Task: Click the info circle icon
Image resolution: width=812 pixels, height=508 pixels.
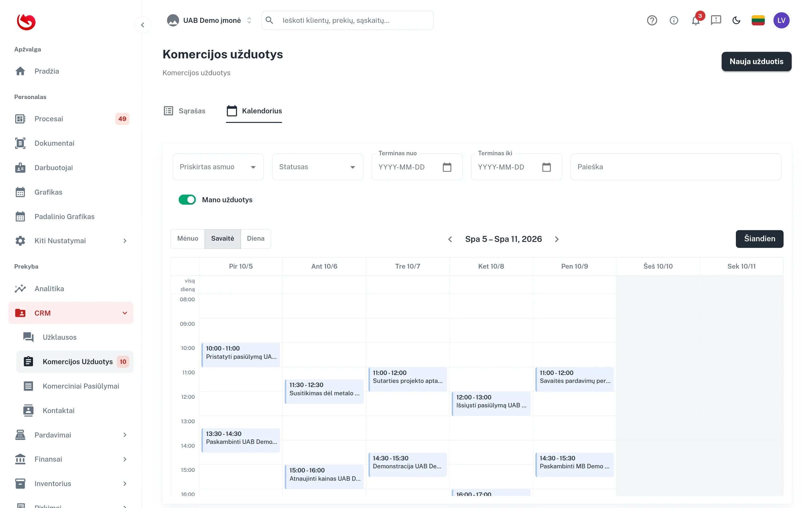Action: (674, 21)
